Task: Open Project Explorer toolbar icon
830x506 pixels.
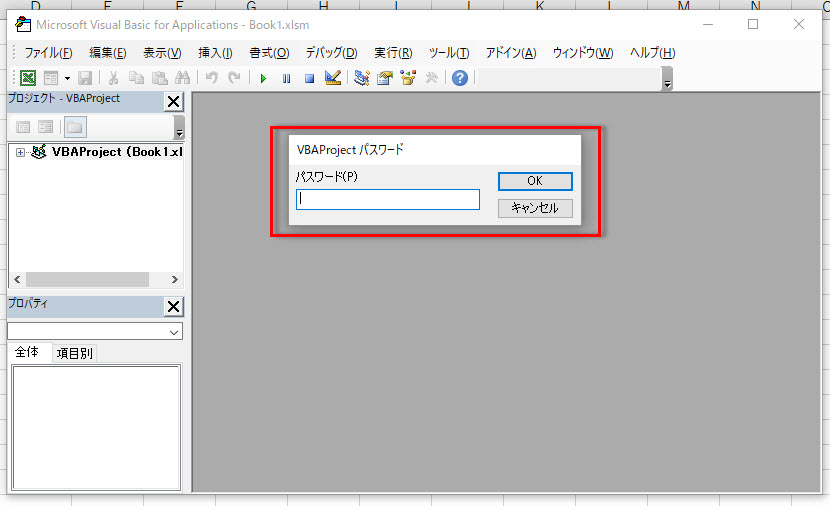Action: [362, 78]
